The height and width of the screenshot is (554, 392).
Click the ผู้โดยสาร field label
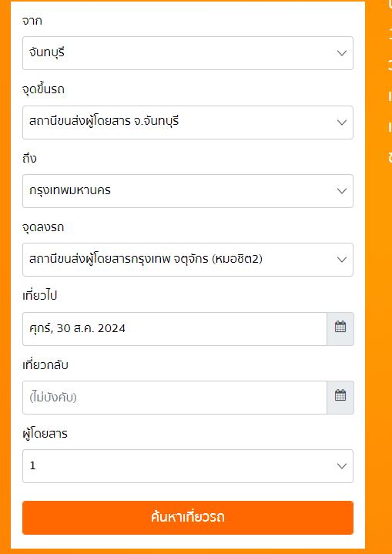[x=45, y=433]
